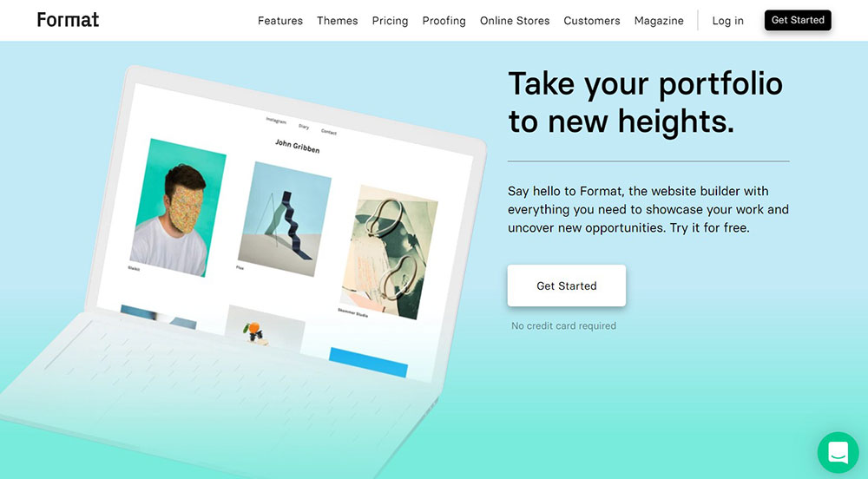The height and width of the screenshot is (479, 868).
Task: Open the chat support bubble icon
Action: (x=838, y=452)
